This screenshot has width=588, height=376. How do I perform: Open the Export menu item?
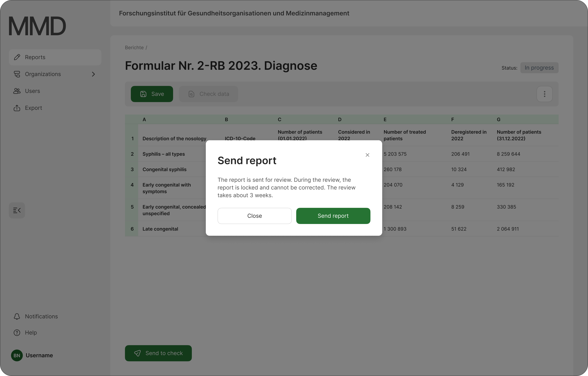(33, 108)
